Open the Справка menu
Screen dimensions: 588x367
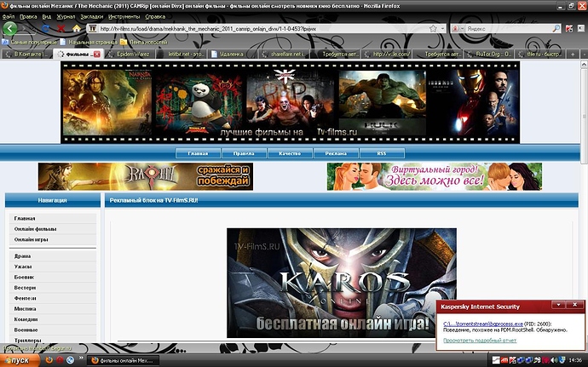pos(155,17)
